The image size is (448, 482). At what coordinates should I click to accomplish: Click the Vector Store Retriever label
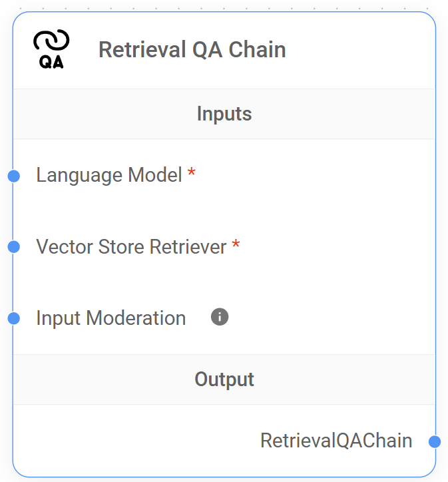(131, 247)
